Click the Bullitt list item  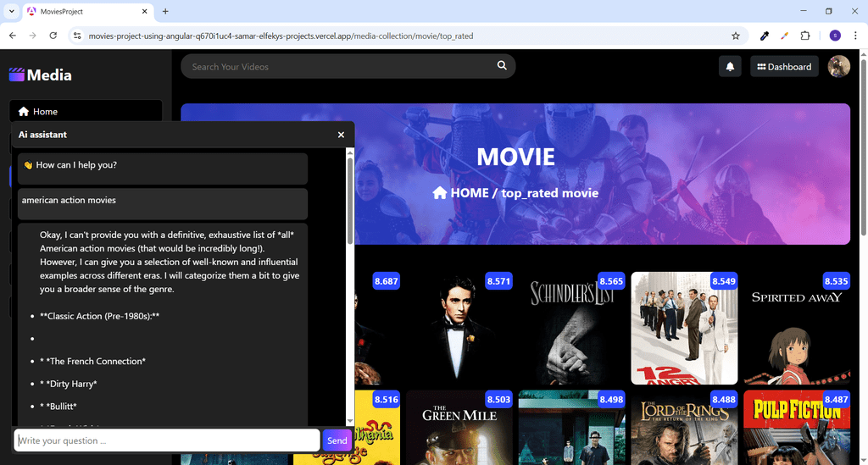(58, 407)
